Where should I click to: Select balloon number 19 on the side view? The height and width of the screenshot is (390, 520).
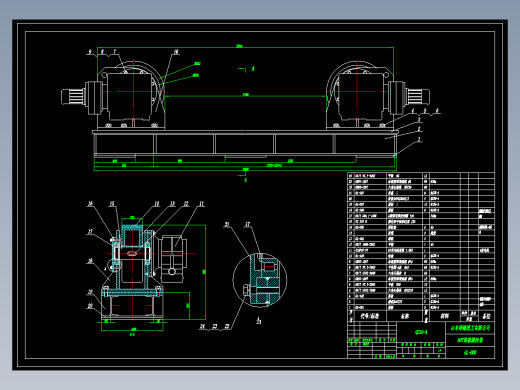click(90, 292)
